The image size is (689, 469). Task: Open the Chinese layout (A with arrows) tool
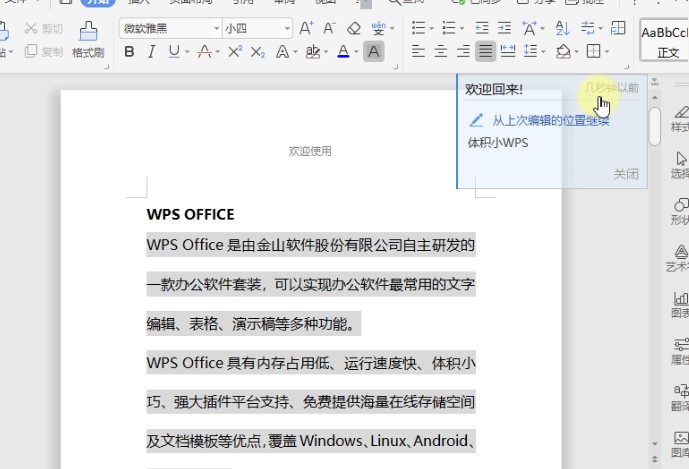(529, 28)
